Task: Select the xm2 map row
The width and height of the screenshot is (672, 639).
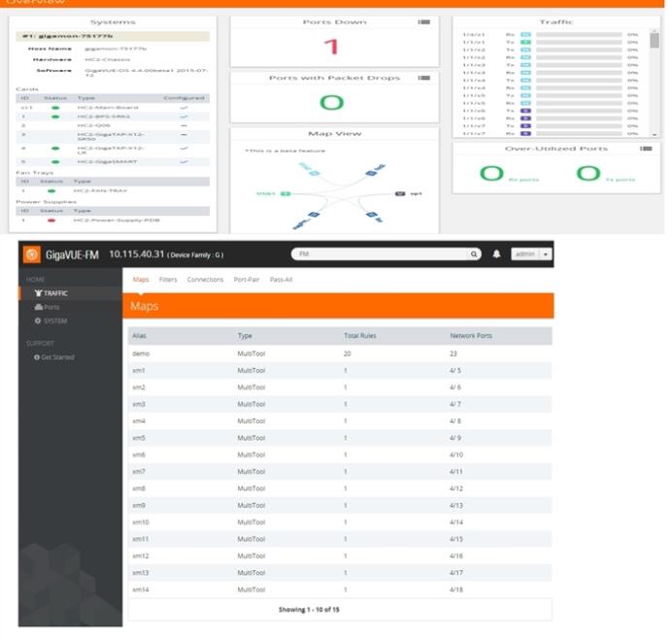Action: [340, 387]
